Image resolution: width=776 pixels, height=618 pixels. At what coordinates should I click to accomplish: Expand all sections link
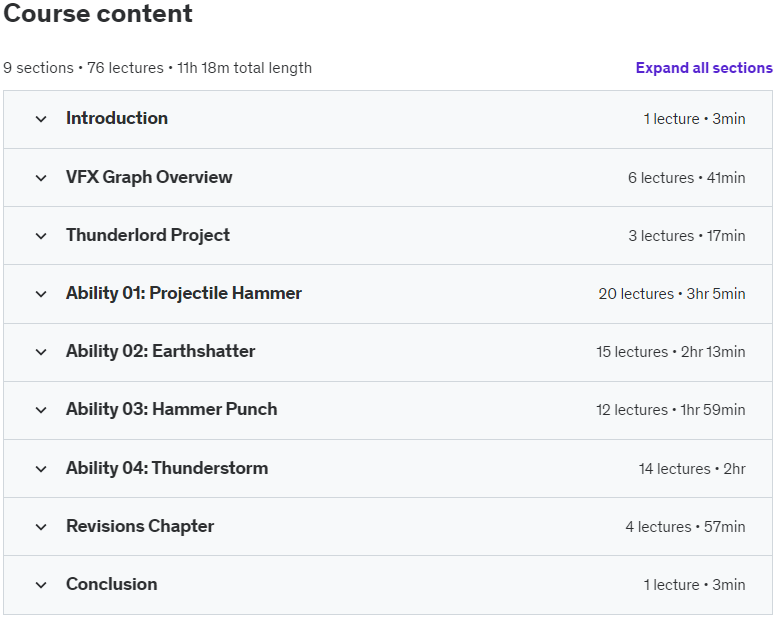pyautogui.click(x=704, y=68)
